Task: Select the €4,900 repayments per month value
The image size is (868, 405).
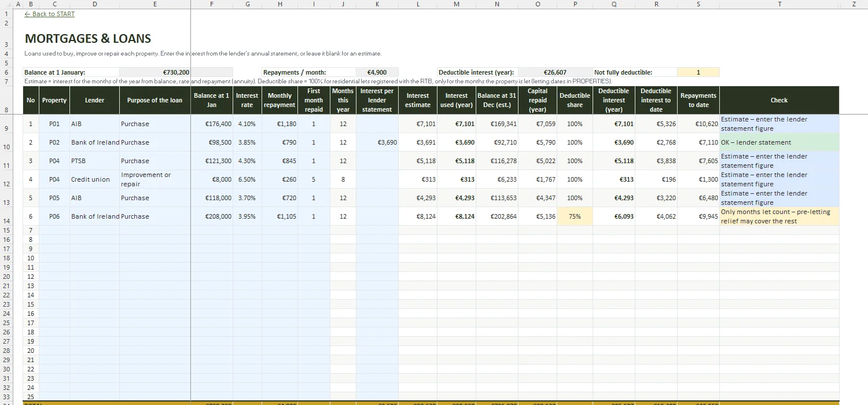Action: pos(377,72)
